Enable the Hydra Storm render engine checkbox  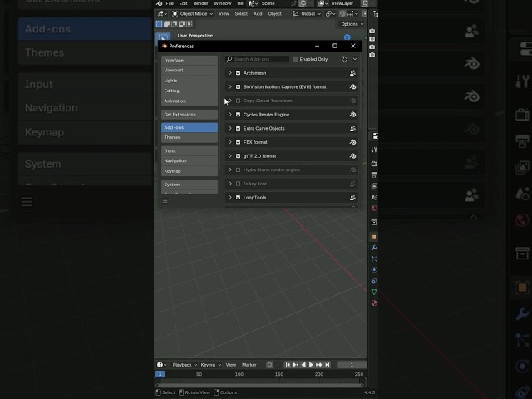(x=239, y=170)
